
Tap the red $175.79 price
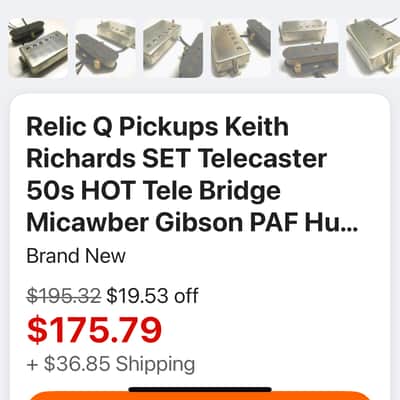pyautogui.click(x=94, y=330)
